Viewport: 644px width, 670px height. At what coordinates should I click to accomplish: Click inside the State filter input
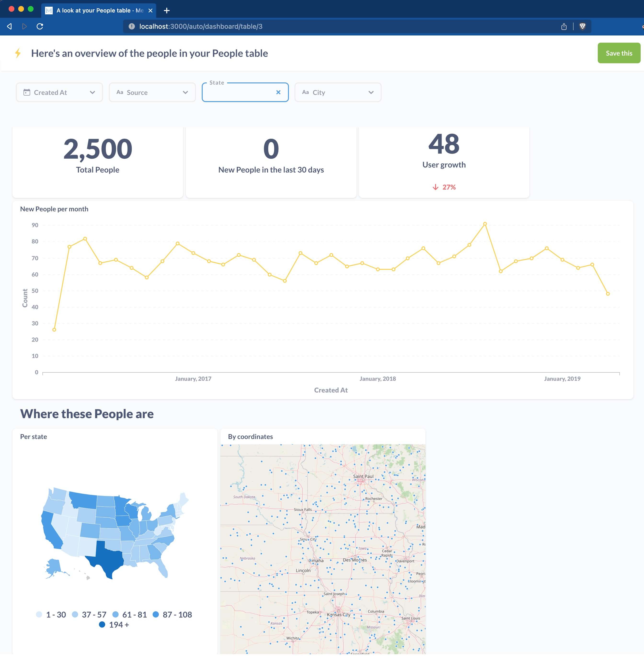tap(239, 93)
